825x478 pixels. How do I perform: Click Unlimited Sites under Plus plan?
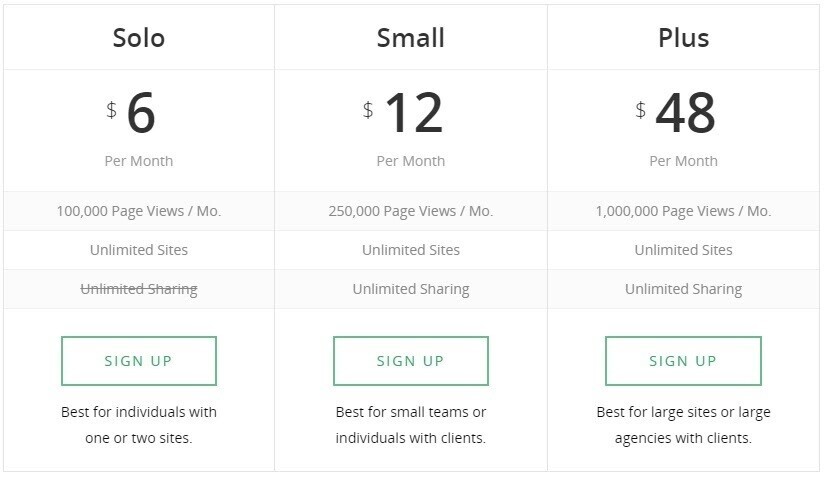(x=683, y=250)
